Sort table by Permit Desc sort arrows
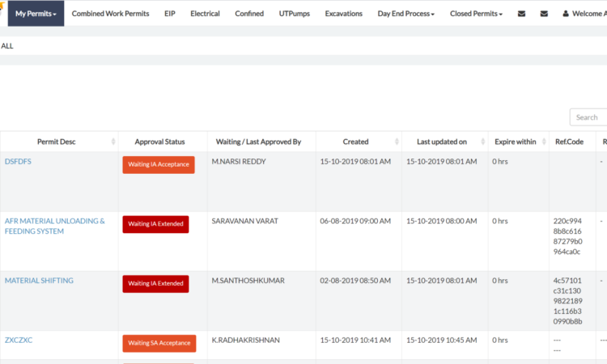Viewport: 607px width, 364px height. (x=112, y=142)
